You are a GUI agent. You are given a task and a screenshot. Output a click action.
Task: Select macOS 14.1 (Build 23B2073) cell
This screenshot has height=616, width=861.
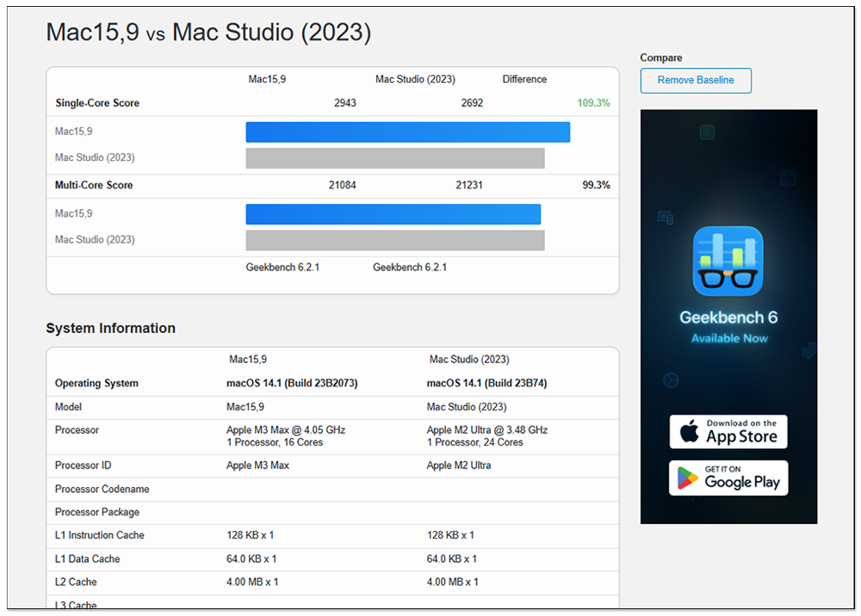click(292, 384)
